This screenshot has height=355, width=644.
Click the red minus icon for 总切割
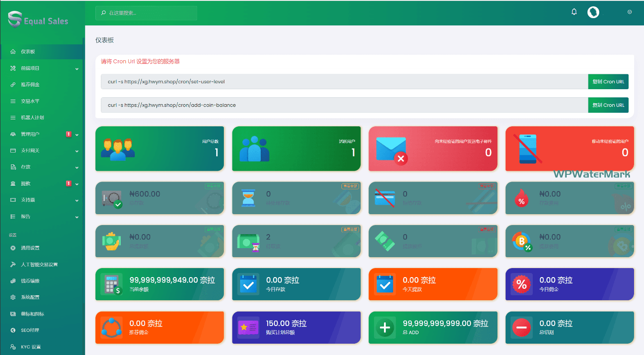point(521,327)
